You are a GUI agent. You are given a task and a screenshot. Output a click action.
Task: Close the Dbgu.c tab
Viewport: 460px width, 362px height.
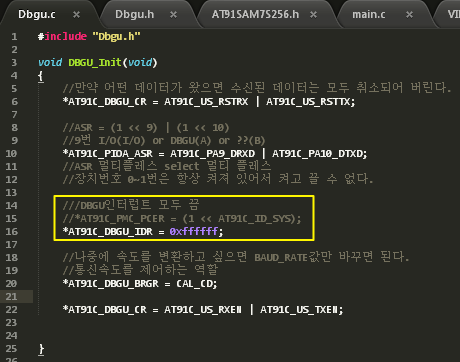pos(76,15)
